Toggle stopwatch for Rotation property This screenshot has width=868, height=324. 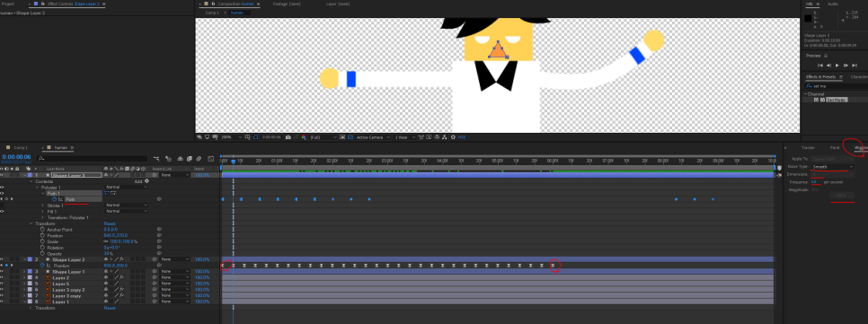[42, 247]
